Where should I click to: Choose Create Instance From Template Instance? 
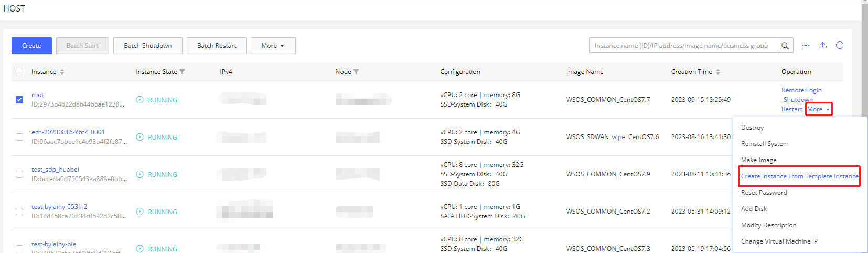point(799,176)
